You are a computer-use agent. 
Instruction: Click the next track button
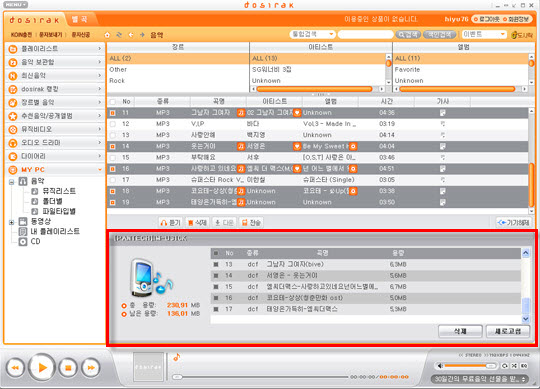tap(91, 368)
